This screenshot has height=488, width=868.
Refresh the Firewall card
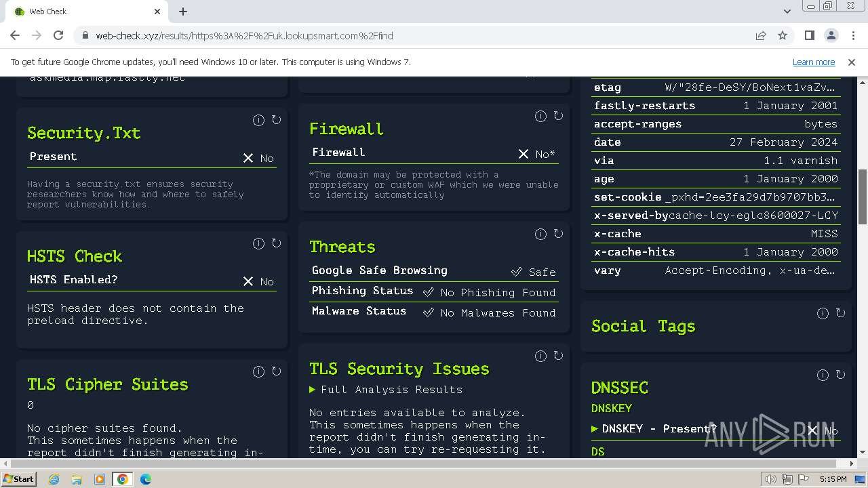559,116
